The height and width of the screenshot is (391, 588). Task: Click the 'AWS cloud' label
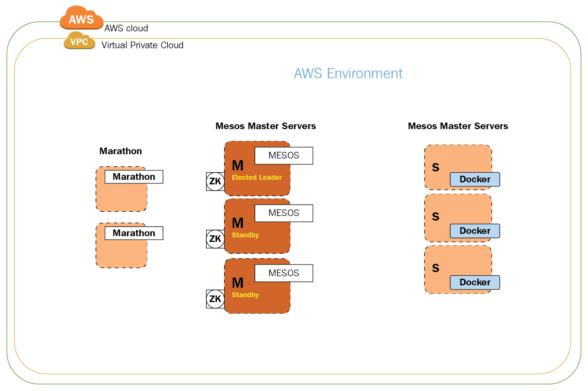coord(126,28)
